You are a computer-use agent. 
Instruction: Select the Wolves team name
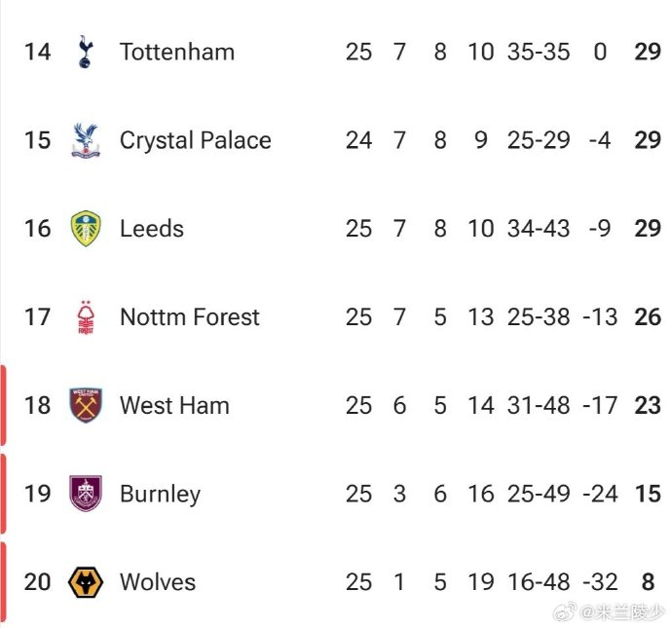tap(157, 582)
